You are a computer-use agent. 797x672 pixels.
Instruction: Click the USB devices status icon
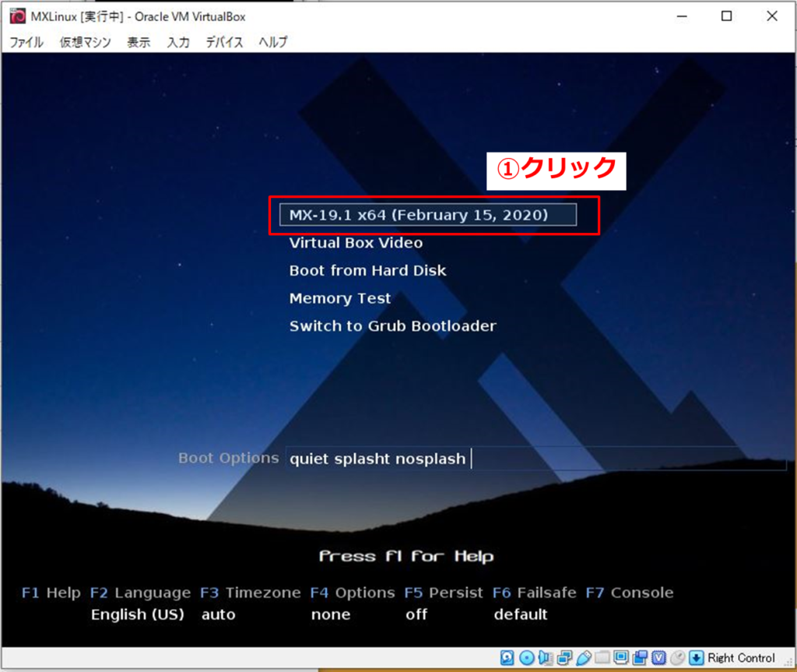click(x=583, y=658)
